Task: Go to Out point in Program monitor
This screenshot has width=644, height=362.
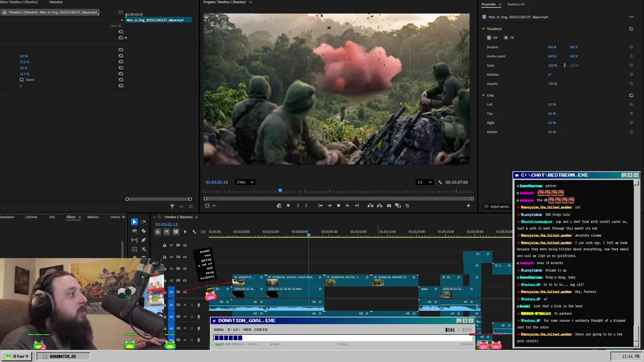Action: (357, 206)
